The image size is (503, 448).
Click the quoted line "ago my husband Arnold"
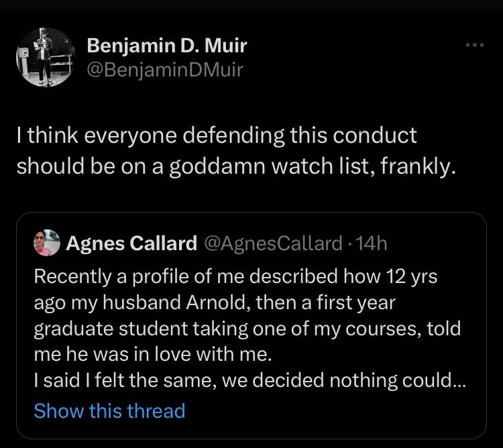(215, 302)
